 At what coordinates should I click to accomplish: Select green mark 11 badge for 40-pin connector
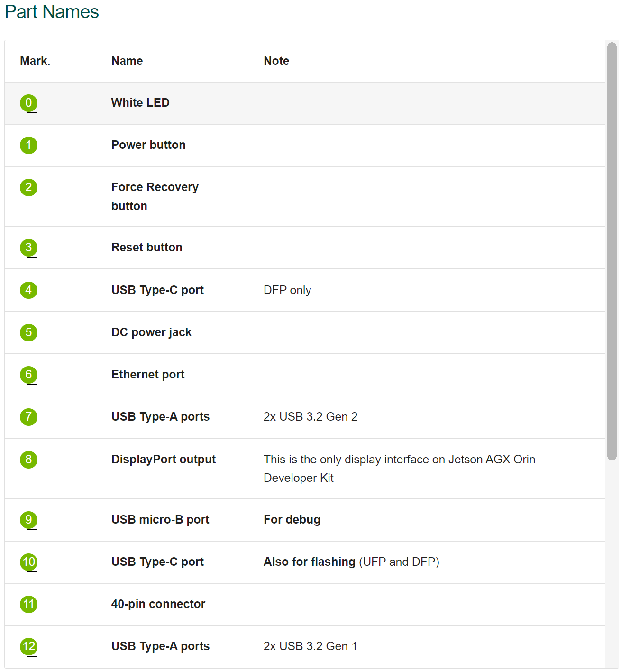pyautogui.click(x=28, y=604)
